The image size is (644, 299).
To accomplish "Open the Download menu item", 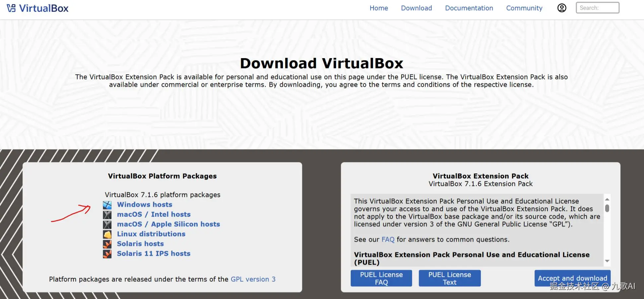I will [x=416, y=8].
